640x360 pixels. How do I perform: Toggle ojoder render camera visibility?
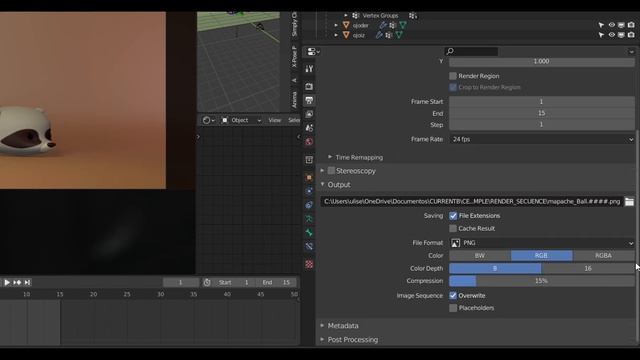[x=631, y=25]
